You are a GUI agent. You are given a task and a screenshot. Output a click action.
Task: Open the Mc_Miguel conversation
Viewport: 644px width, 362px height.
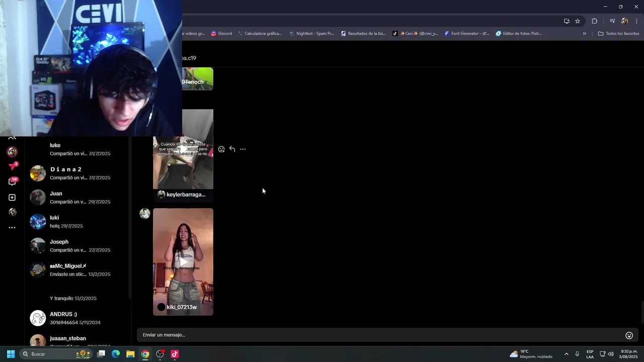pos(77,270)
